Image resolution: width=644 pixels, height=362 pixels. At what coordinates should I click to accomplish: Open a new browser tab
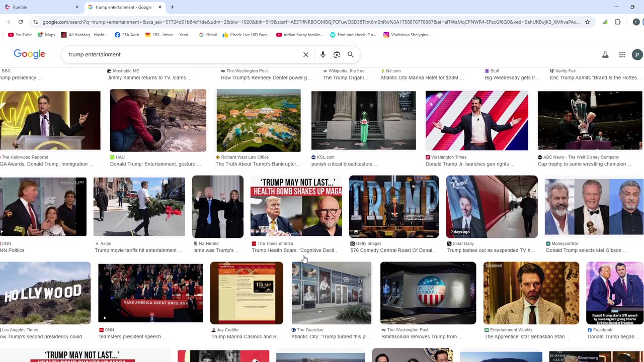tap(172, 7)
